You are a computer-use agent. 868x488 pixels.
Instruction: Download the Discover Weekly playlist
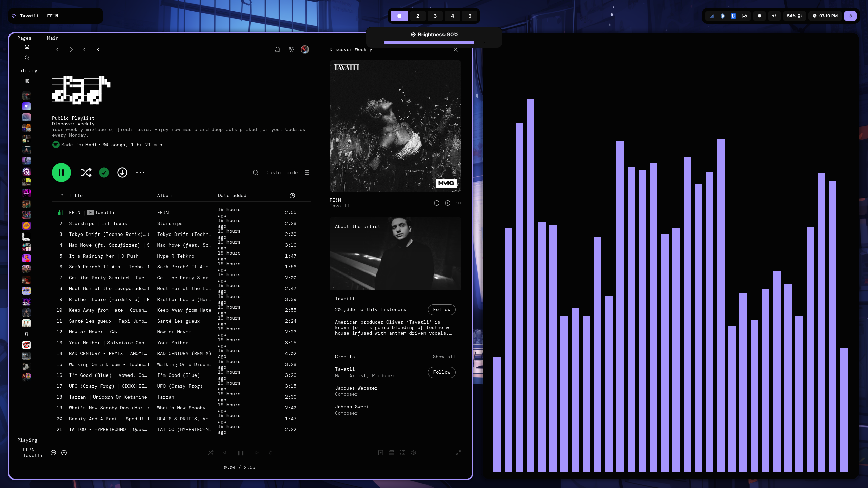click(x=122, y=172)
